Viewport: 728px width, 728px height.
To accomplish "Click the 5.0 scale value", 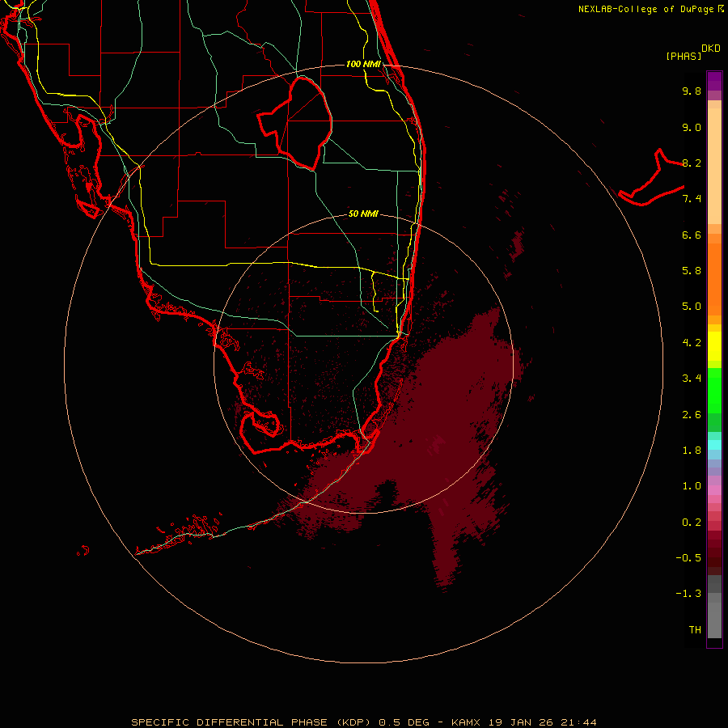I will click(x=692, y=307).
